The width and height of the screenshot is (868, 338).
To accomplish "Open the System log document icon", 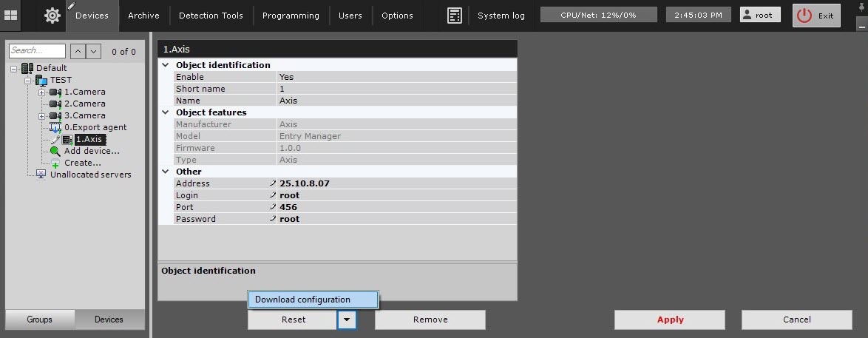I will pos(455,16).
